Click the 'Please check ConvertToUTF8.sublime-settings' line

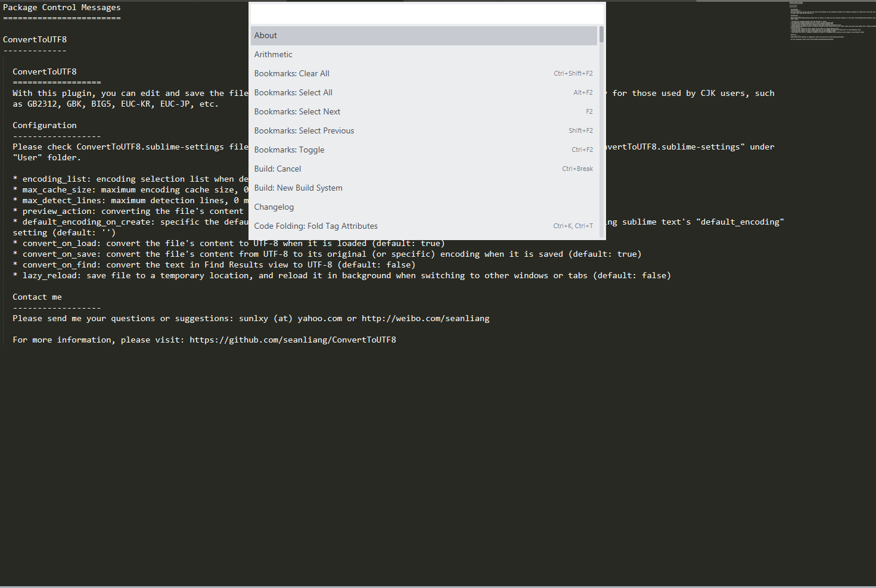[x=131, y=147]
